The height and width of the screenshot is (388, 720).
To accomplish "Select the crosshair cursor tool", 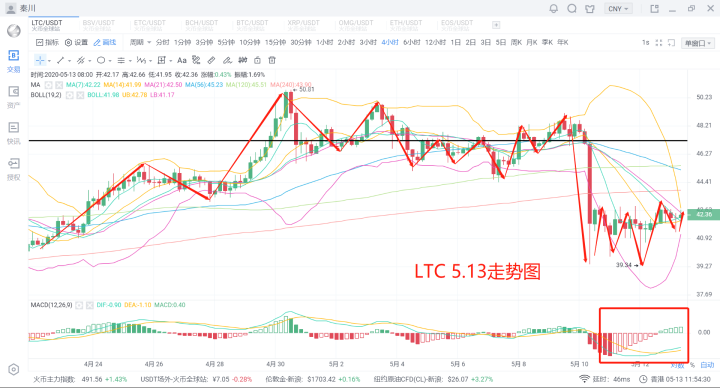I will (40, 60).
